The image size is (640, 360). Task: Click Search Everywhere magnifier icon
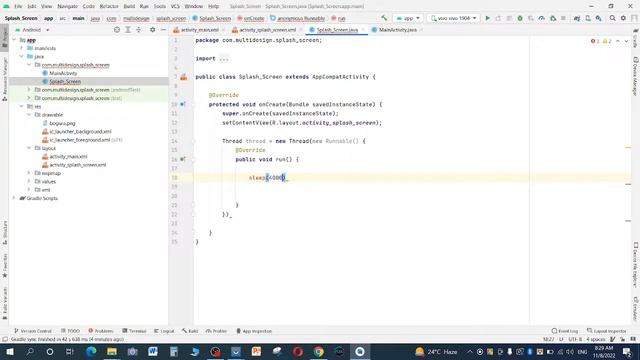click(x=612, y=18)
